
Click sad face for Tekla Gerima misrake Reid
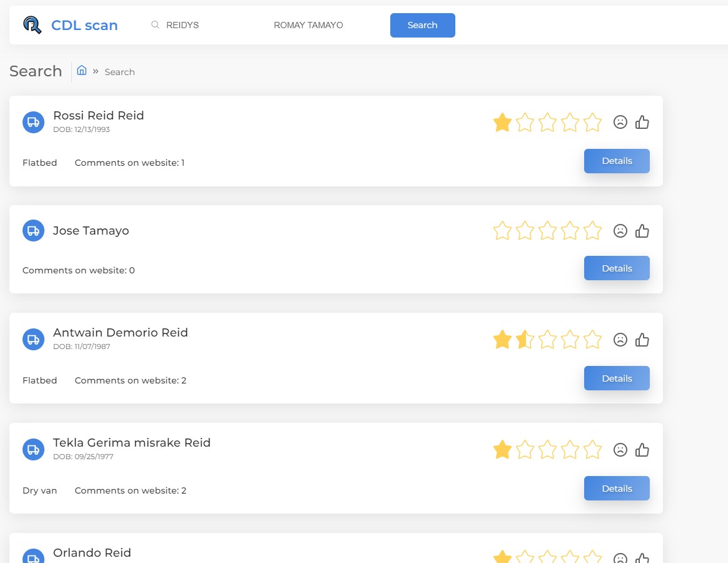click(x=620, y=450)
